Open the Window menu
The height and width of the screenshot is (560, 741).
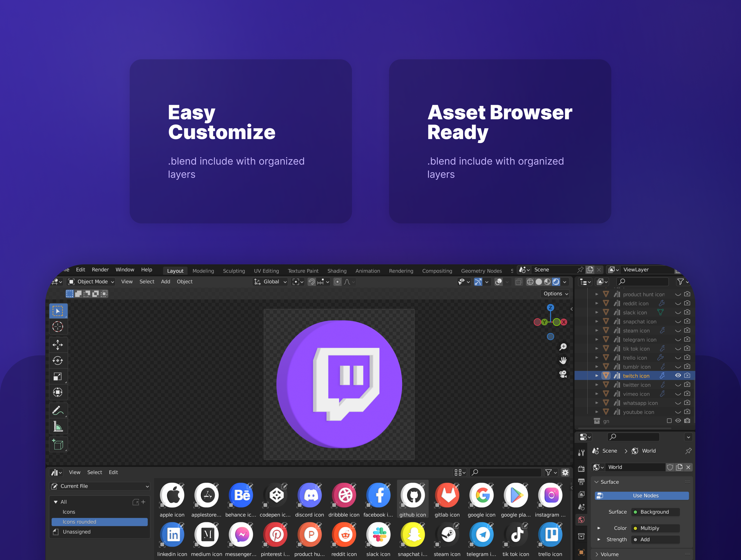pyautogui.click(x=125, y=269)
